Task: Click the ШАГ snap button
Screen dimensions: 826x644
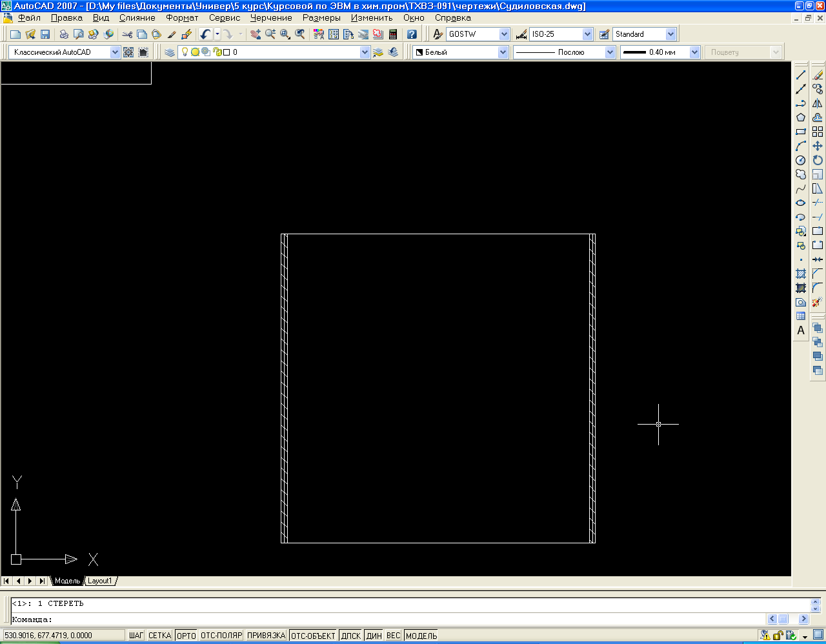Action: (x=136, y=636)
